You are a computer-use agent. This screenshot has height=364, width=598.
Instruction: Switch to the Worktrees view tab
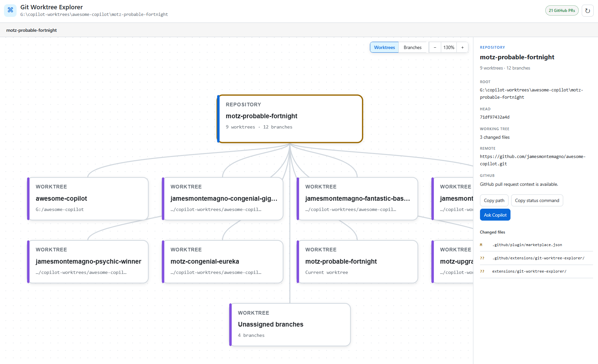384,47
